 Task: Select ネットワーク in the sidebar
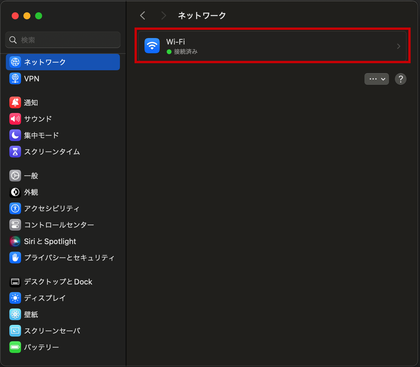(x=63, y=62)
